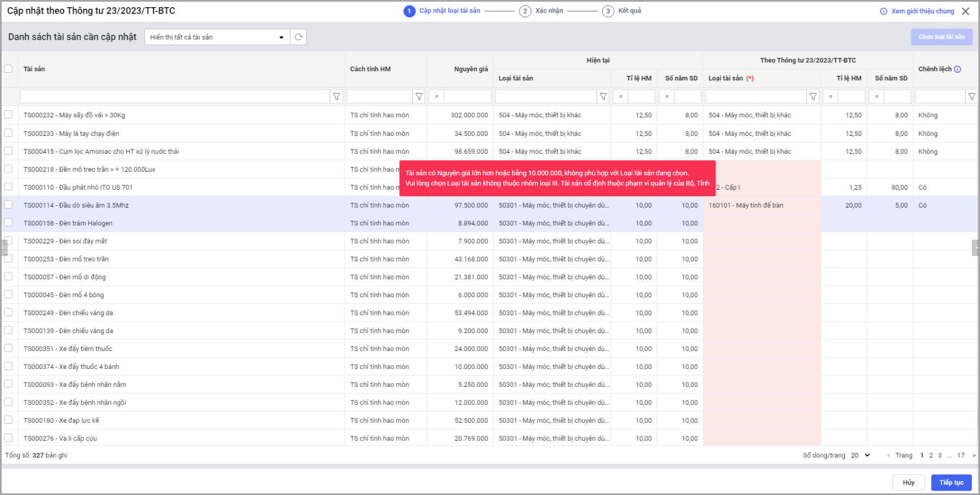Open the 'Xem giới thiệu chung' link
This screenshot has height=495, width=980.
click(922, 11)
